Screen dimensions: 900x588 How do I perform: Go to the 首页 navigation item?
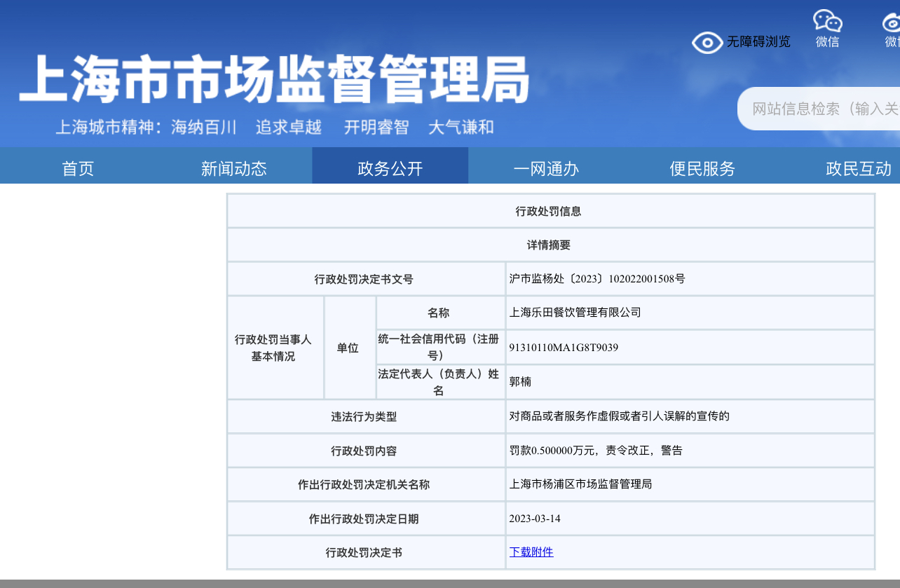coord(78,168)
